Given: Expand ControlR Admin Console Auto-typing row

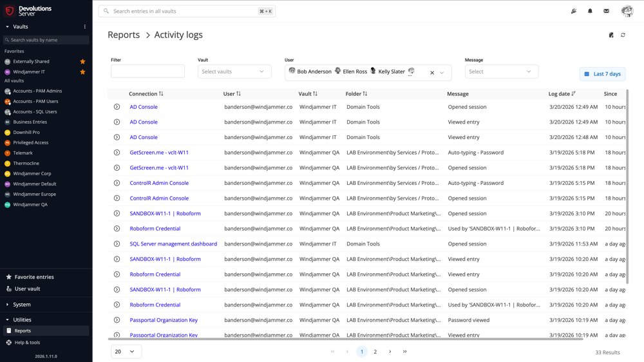Looking at the screenshot, I should click(x=117, y=183).
